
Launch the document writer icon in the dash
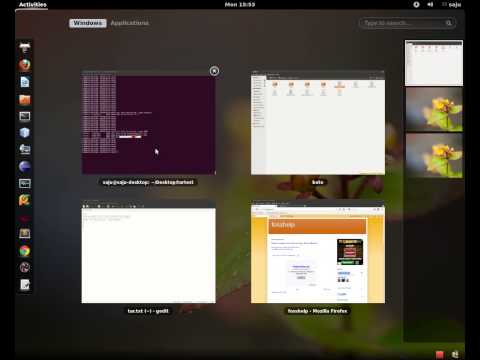click(x=25, y=82)
